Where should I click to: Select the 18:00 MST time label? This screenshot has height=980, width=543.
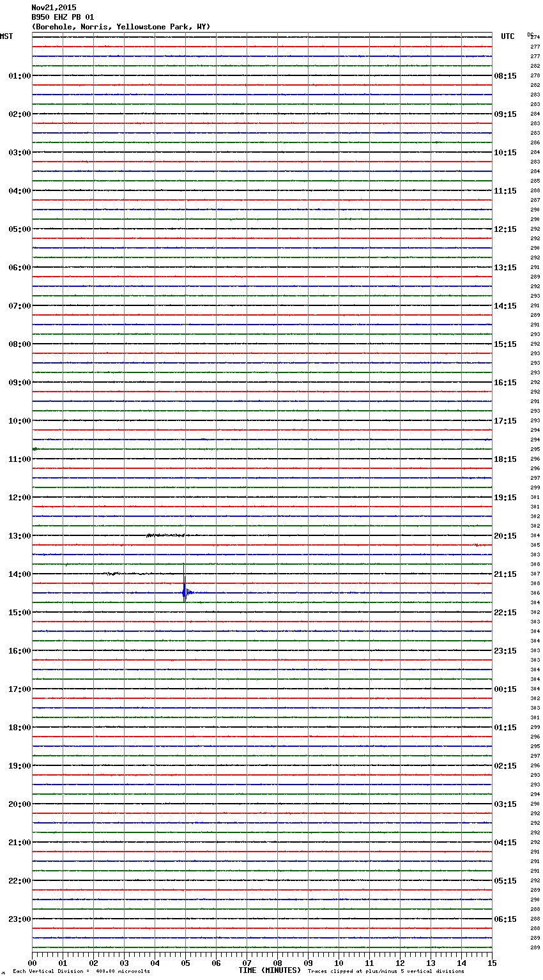click(20, 728)
